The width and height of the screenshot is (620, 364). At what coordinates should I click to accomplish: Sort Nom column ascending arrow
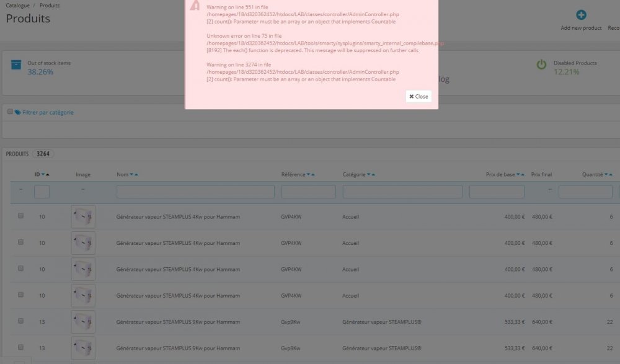tap(136, 174)
